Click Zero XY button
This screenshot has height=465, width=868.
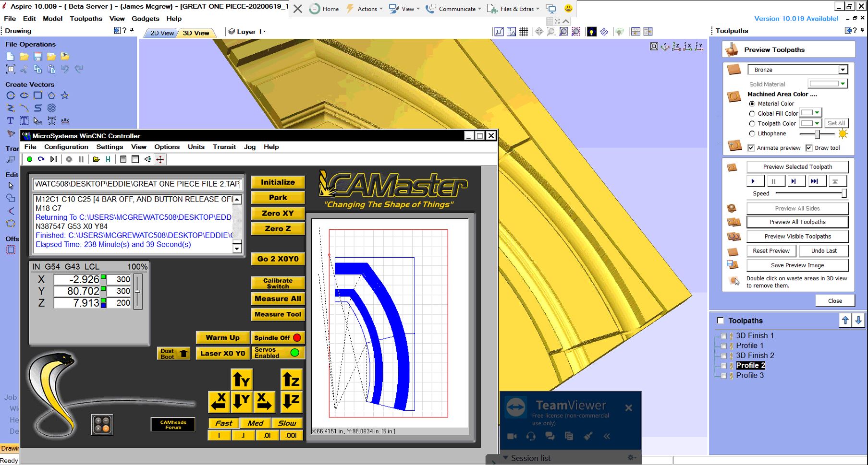point(278,213)
